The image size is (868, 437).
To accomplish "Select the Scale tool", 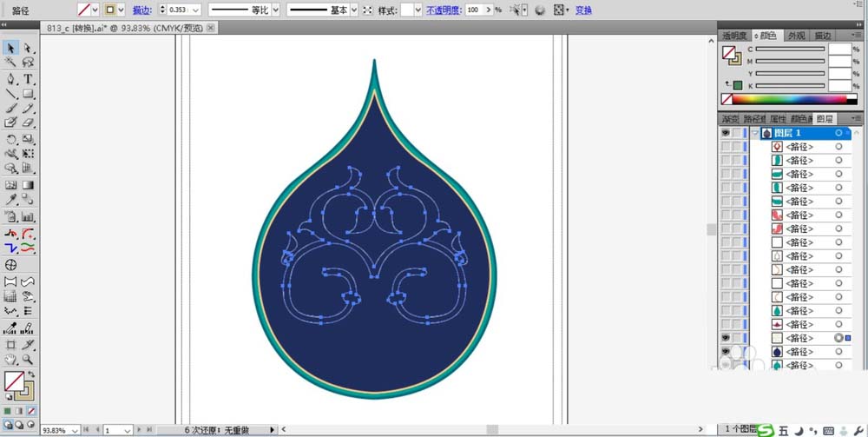I will (28, 140).
